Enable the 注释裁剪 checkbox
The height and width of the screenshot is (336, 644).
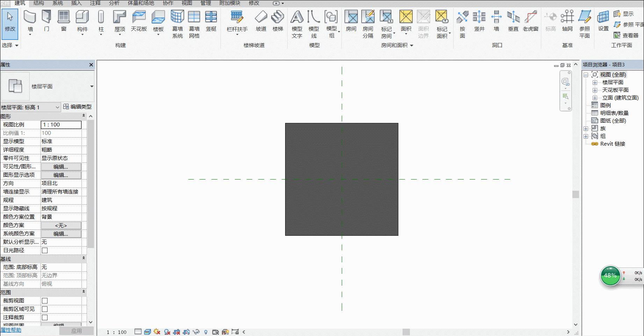coord(45,317)
